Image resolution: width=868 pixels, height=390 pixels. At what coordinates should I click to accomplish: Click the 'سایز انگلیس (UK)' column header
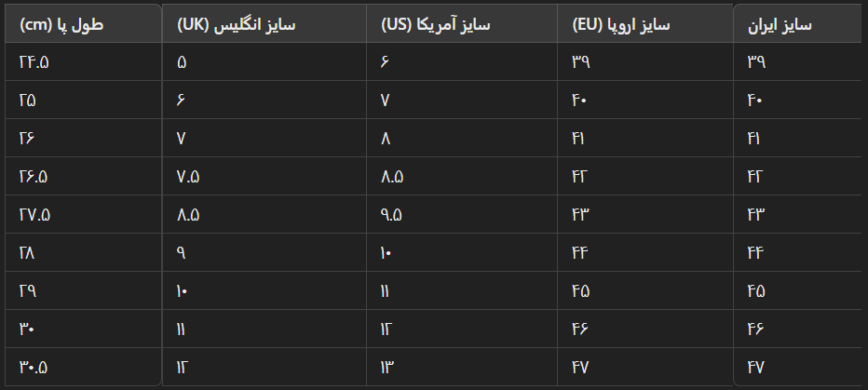[264, 24]
